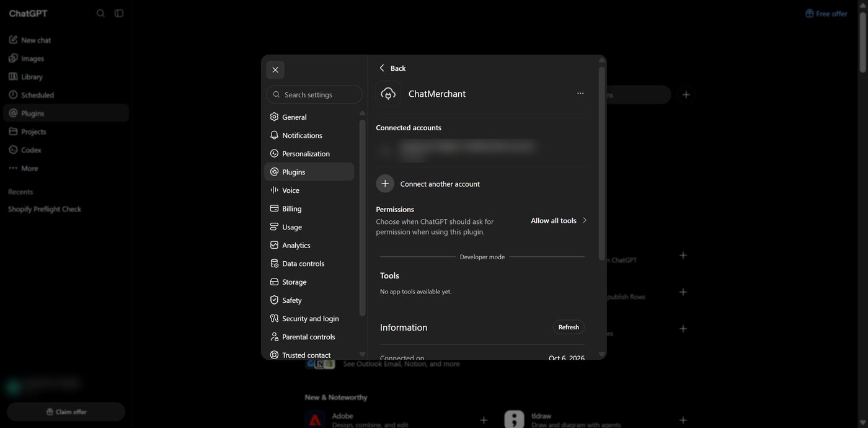Viewport: 868px width, 428px height.
Task: Click the Safety shield icon
Action: (x=274, y=300)
